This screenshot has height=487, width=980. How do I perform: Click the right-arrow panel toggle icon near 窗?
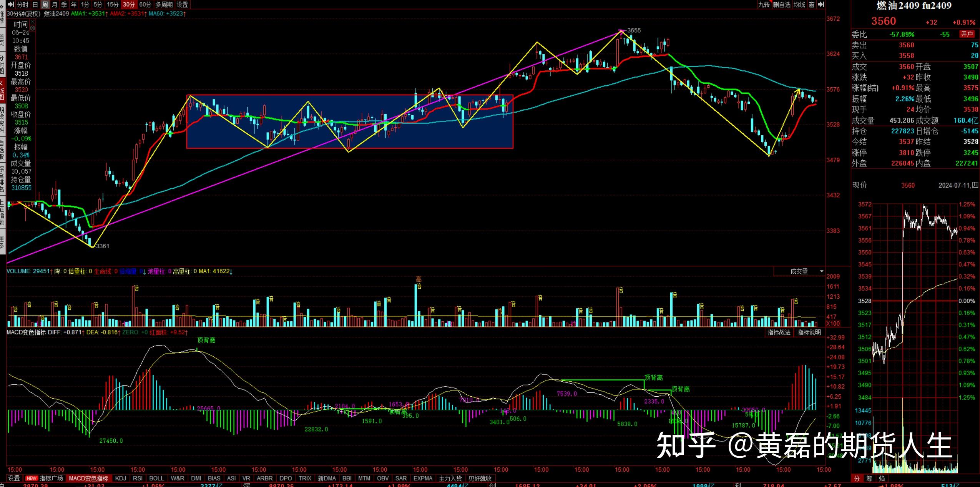821,5
